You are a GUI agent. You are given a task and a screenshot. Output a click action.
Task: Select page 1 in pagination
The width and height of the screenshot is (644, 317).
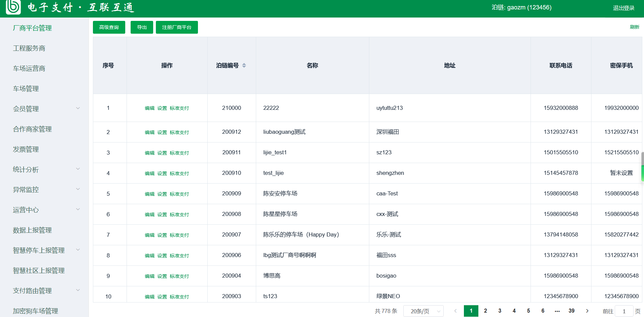point(471,311)
